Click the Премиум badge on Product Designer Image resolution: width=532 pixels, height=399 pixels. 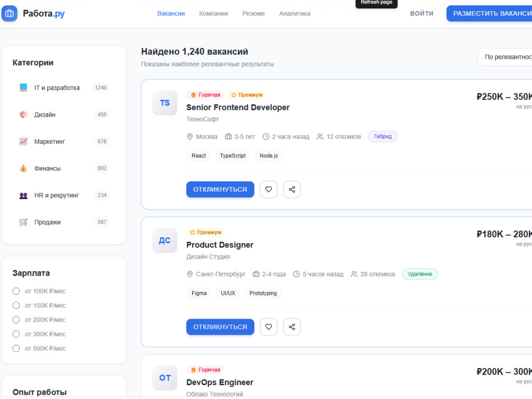click(205, 232)
